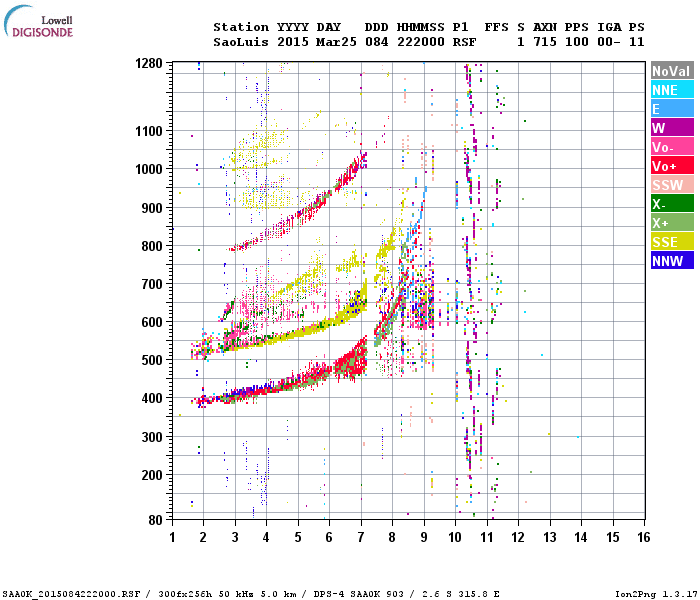Click frequency axis label 1
Image resolution: width=700 pixels, height=600 pixels.
(172, 537)
